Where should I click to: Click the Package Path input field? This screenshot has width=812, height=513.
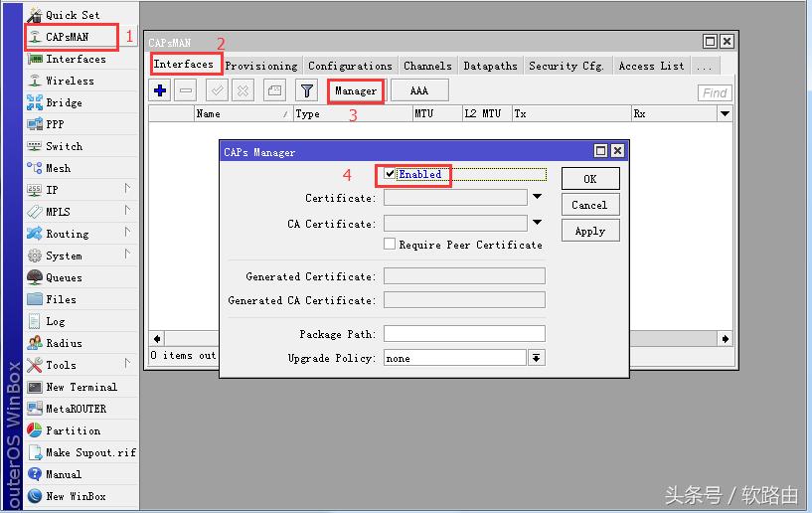point(464,334)
